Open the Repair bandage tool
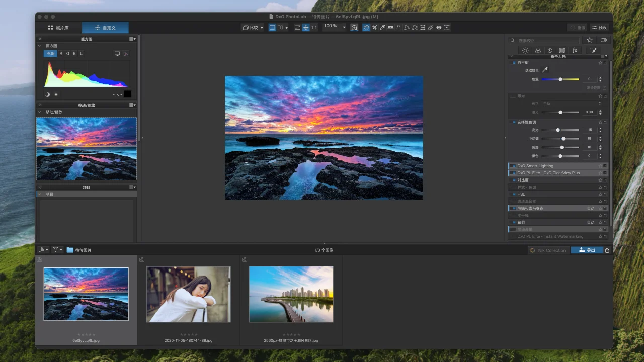The width and height of the screenshot is (644, 362). (431, 28)
